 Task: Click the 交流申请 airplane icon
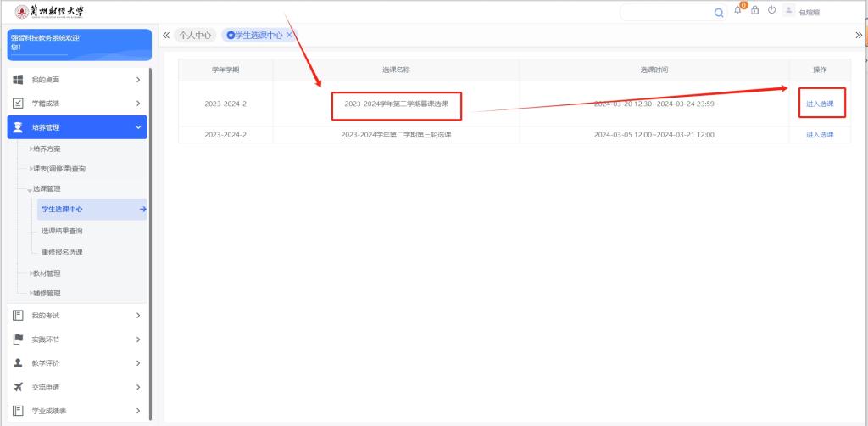[x=18, y=387]
